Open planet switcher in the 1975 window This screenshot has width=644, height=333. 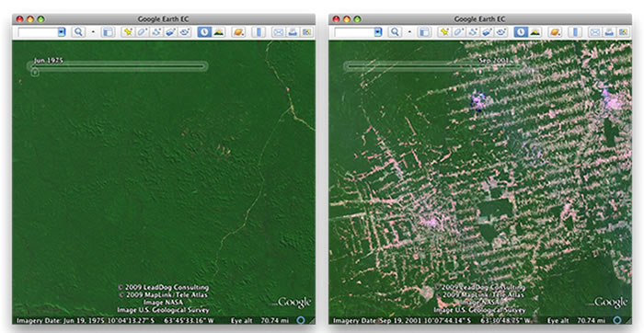pos(238,32)
